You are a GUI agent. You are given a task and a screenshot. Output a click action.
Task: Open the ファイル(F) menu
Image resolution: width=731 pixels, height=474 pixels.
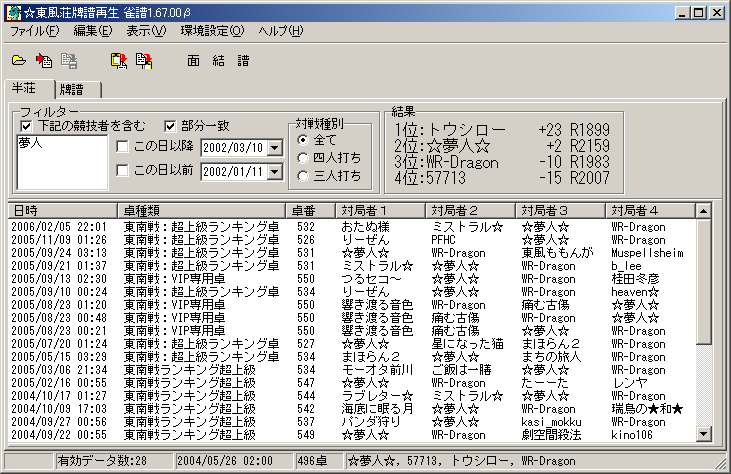tap(35, 32)
